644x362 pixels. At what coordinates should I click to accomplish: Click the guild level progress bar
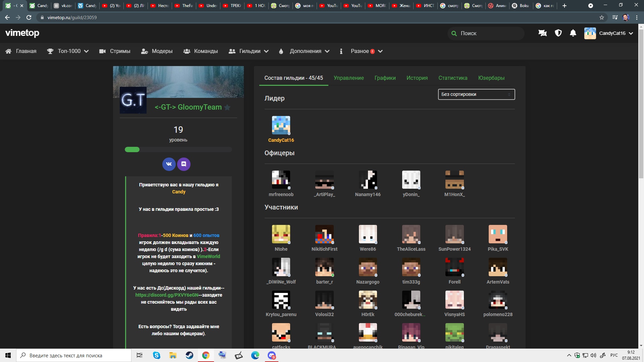coord(178,149)
